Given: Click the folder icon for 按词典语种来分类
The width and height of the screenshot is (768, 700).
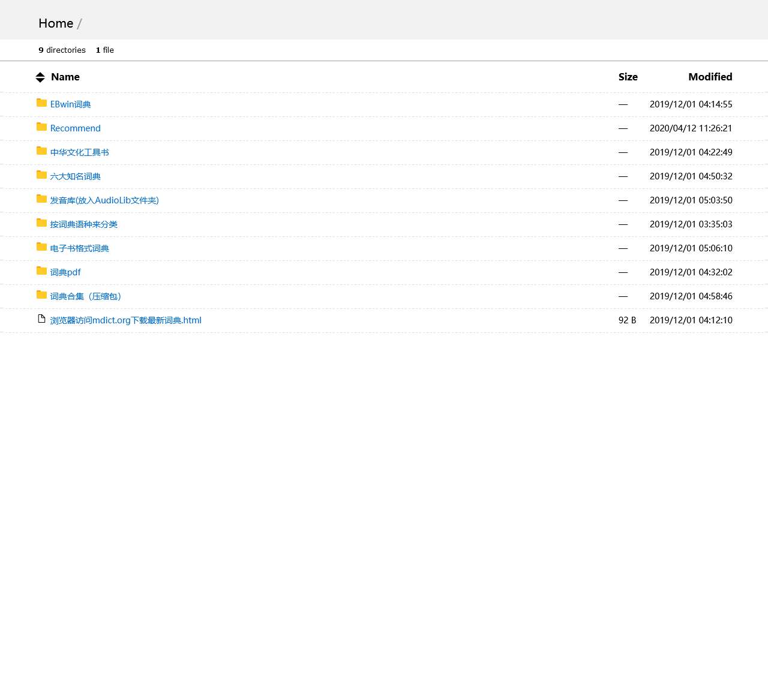Looking at the screenshot, I should (x=41, y=223).
